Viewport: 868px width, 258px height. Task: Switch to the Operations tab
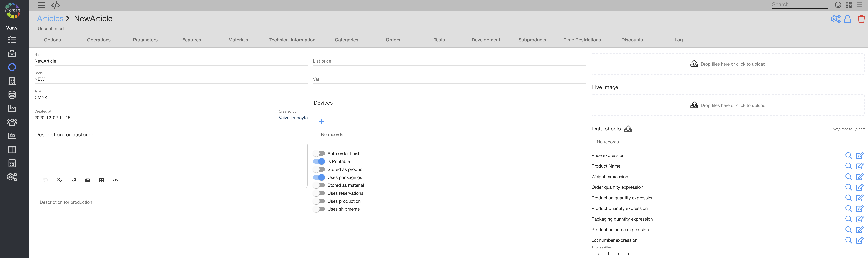pyautogui.click(x=99, y=40)
